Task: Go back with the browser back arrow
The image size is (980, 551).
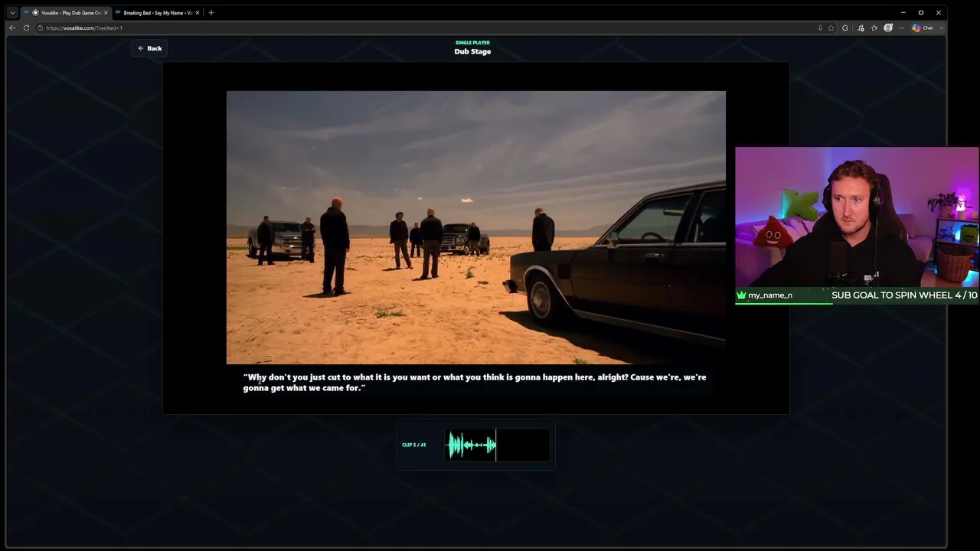Action: (12, 28)
